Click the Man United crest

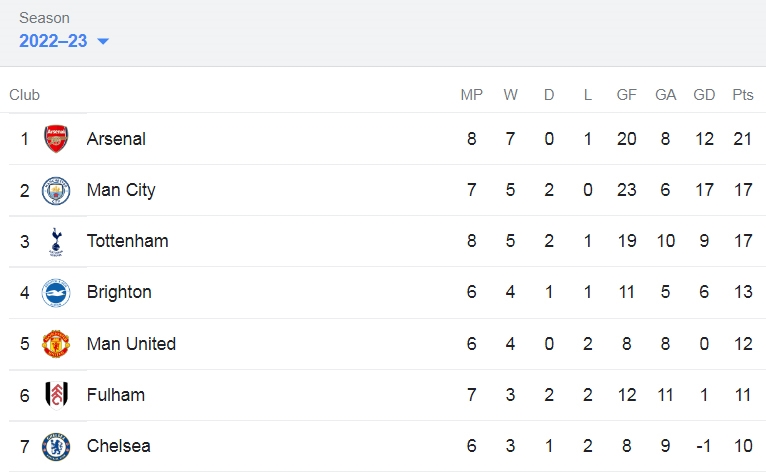click(x=56, y=344)
